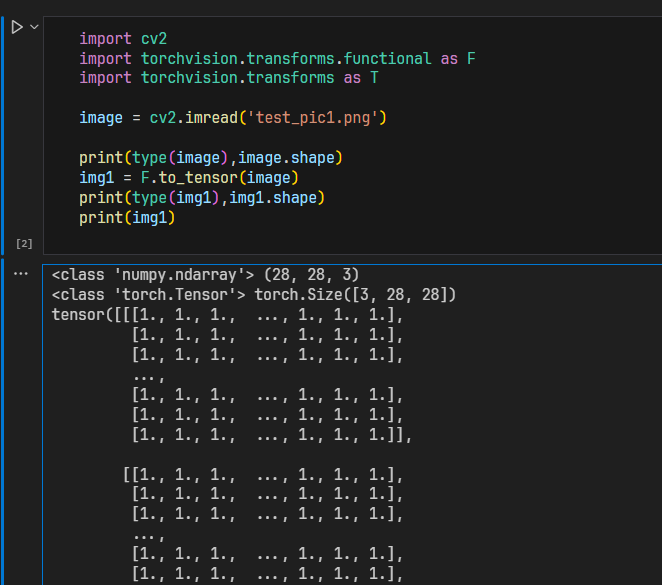Run the code cell with the play icon
This screenshot has height=585, width=662.
[x=16, y=27]
